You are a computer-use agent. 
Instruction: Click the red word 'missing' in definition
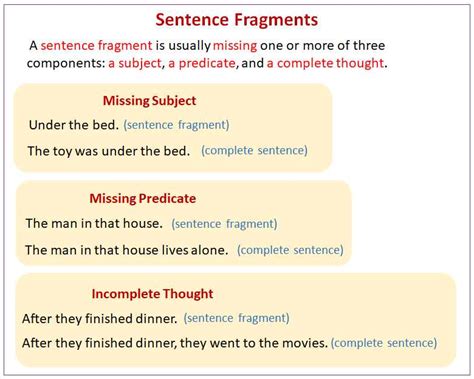coord(235,45)
